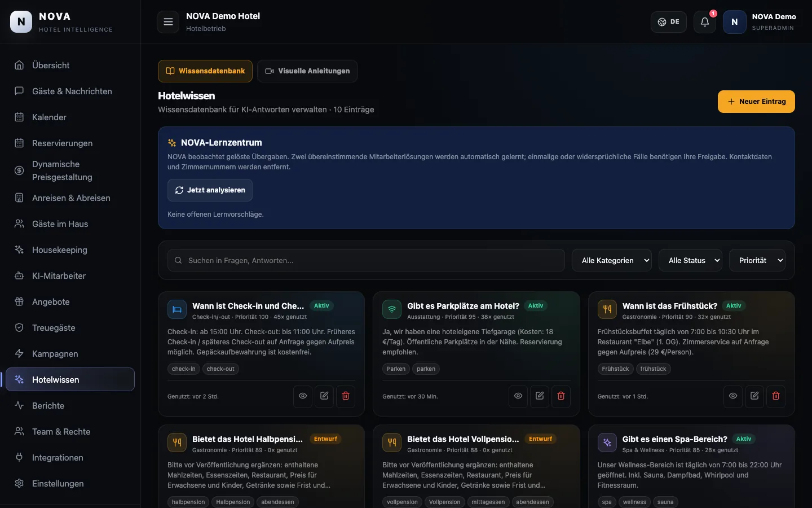Open the Priorität sort dropdown

pos(757,260)
